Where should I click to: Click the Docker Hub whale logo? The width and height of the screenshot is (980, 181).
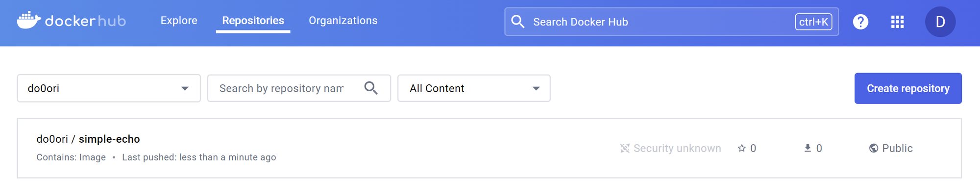[x=29, y=20]
